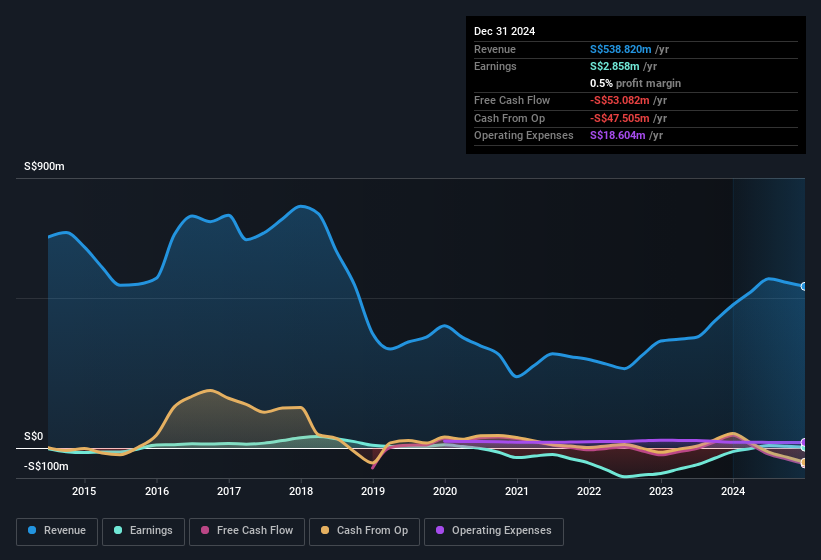Click the 2024 x-axis label
Image resolution: width=821 pixels, height=560 pixels.
click(x=733, y=491)
